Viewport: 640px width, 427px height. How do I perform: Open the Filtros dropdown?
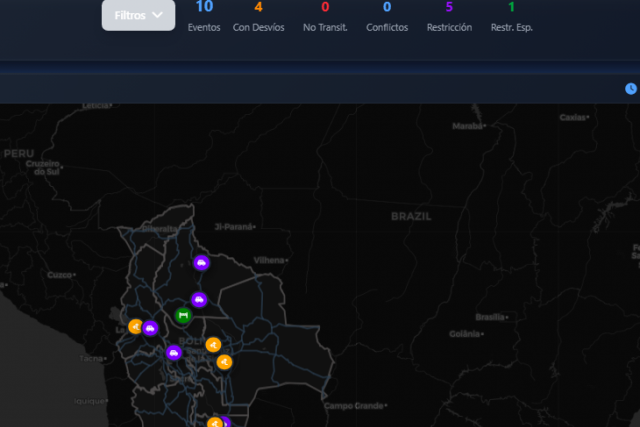click(137, 15)
